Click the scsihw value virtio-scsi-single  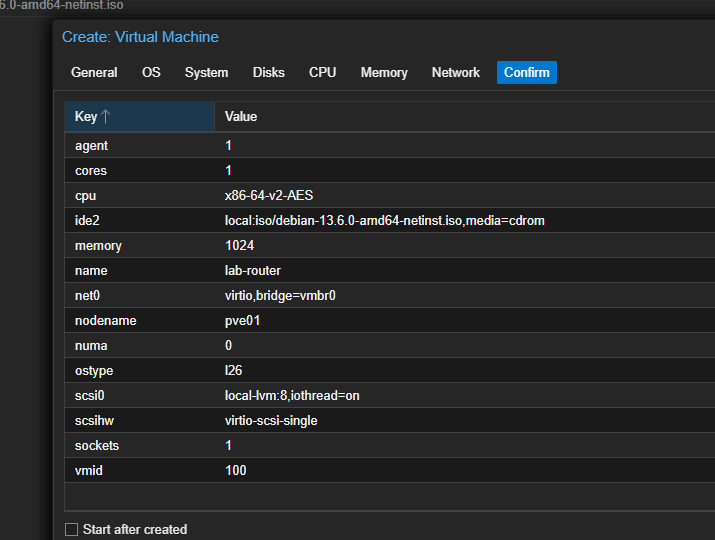tap(271, 421)
